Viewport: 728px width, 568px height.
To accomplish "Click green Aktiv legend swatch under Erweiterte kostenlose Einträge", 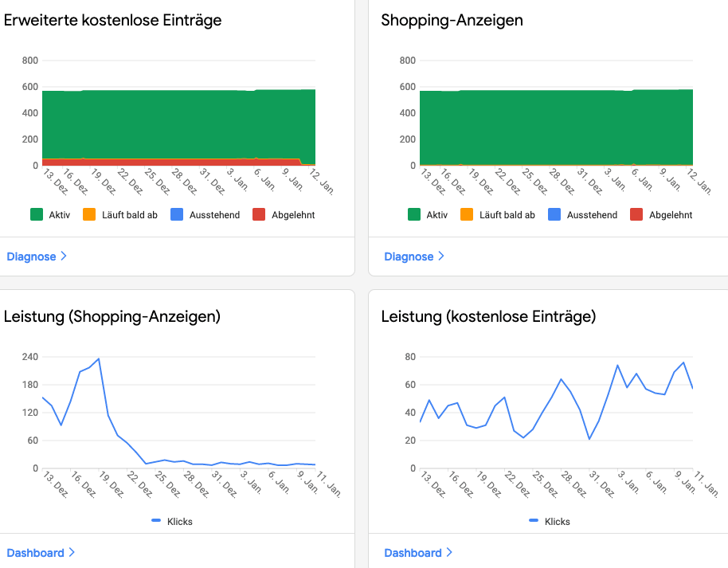I will tap(37, 215).
